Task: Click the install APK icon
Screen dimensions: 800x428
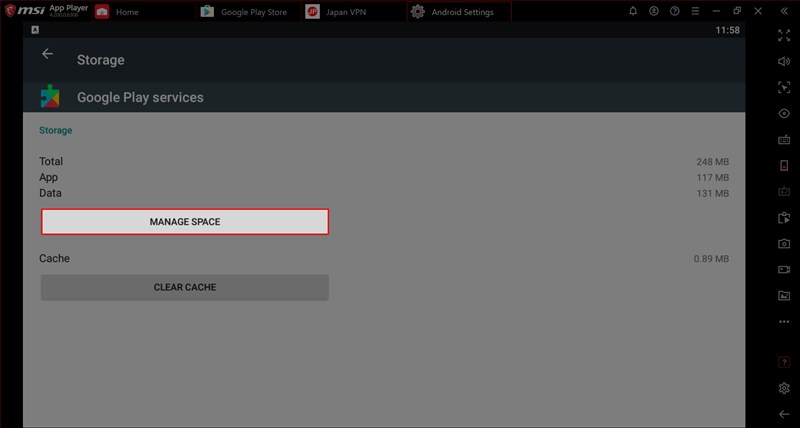Action: 784,218
